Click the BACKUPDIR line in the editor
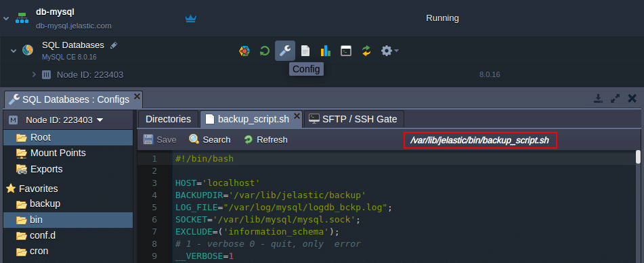The width and height of the screenshot is (644, 263). click(x=270, y=195)
